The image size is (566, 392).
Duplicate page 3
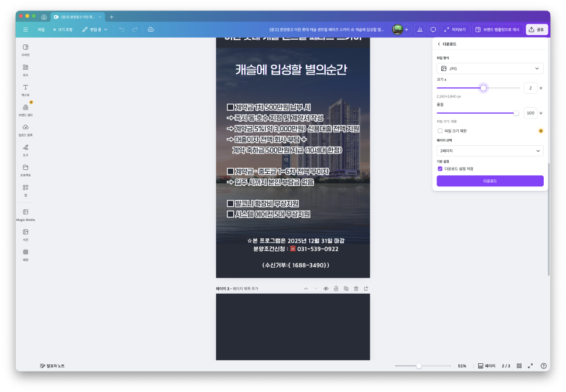click(x=346, y=288)
